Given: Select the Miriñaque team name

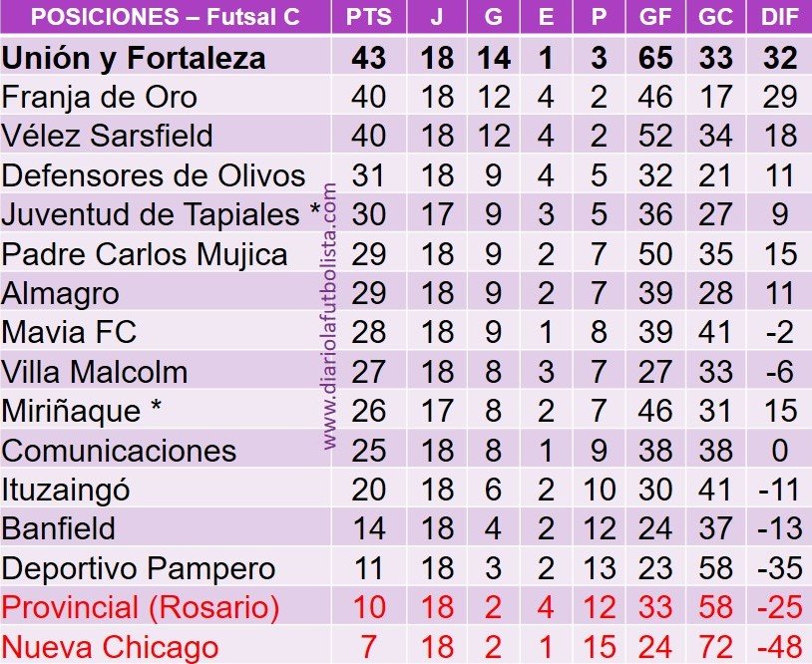Looking at the screenshot, I should coord(71,411).
